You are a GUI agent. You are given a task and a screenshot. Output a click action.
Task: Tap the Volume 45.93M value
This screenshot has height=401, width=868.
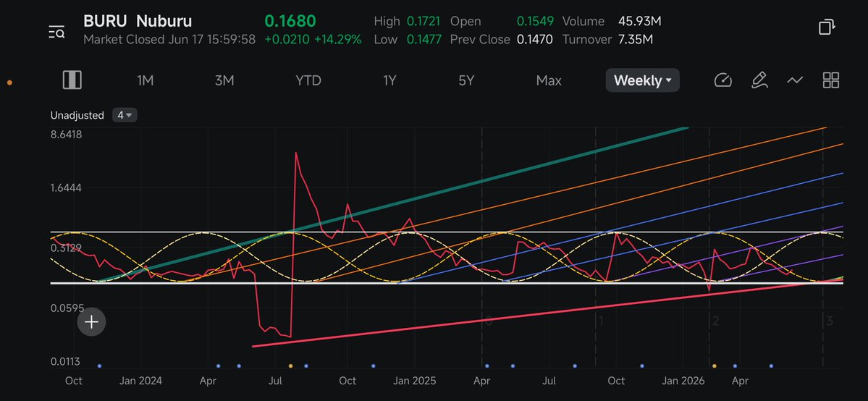coord(640,21)
